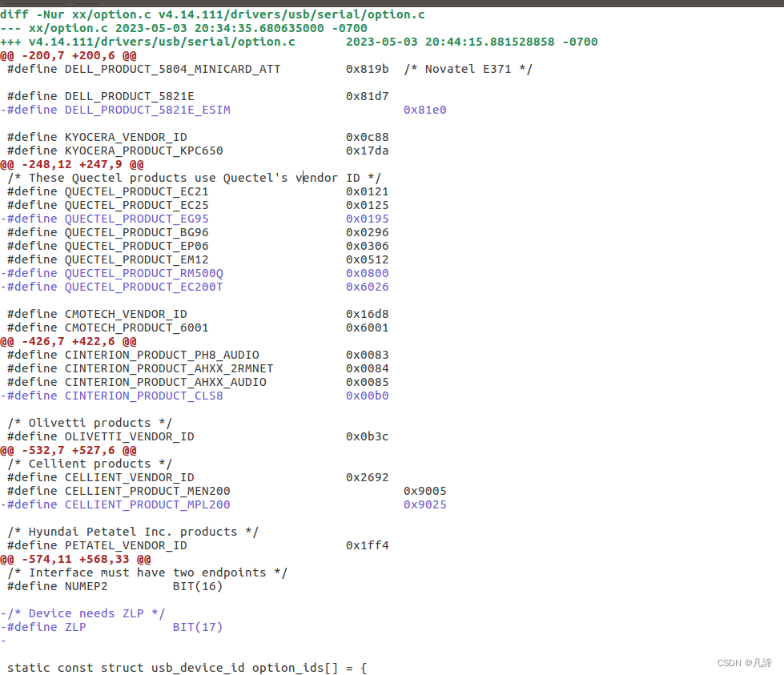The image size is (784, 675).
Task: Click hunk header '@@ -426,7 +422,6 @@'
Action: coord(69,341)
